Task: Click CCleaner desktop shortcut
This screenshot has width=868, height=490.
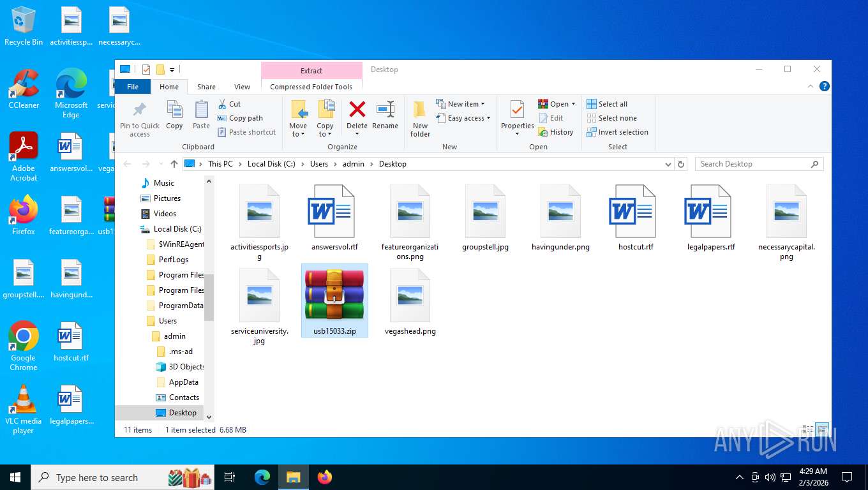Action: [x=24, y=89]
